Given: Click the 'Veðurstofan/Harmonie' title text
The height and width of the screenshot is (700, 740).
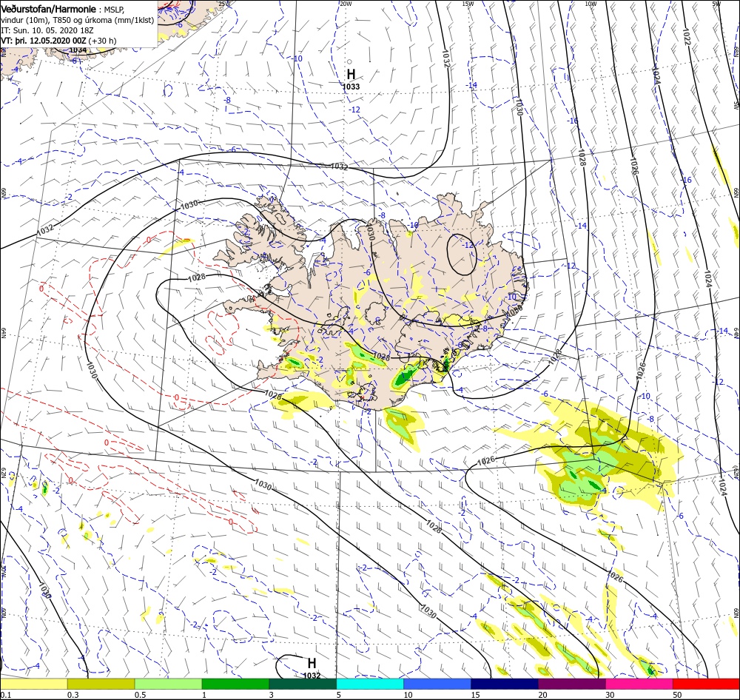Looking at the screenshot, I should (49, 9).
